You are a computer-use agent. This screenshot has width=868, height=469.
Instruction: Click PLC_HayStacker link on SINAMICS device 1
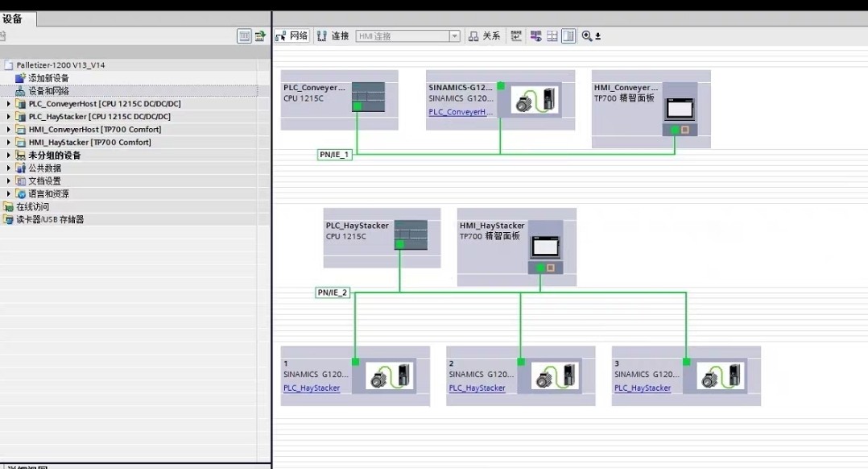(x=312, y=388)
